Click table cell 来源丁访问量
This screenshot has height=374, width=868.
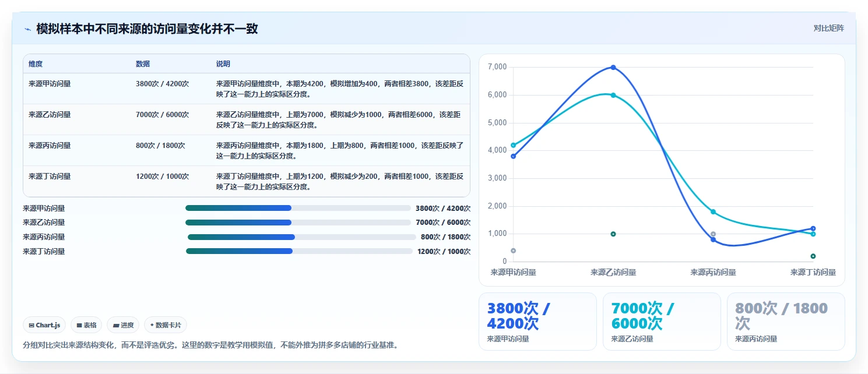pos(50,177)
